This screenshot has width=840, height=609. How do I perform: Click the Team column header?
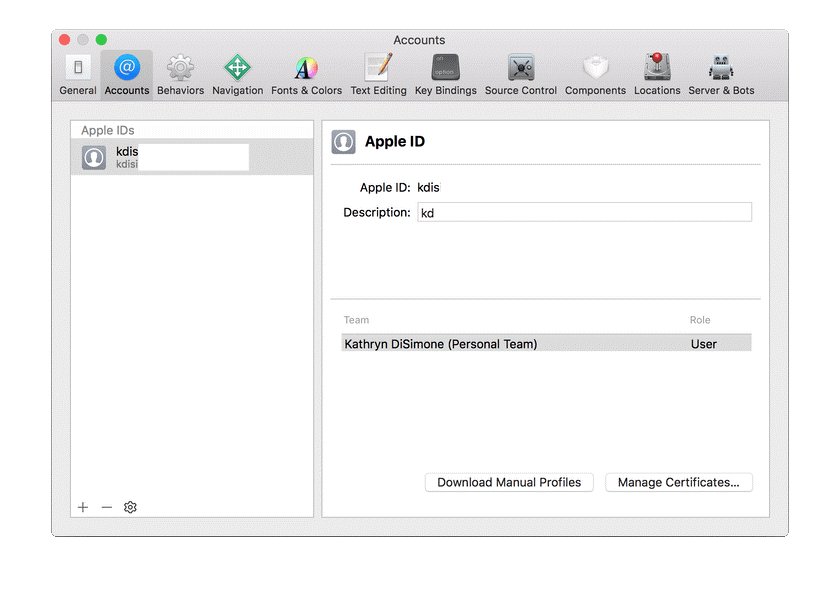pyautogui.click(x=356, y=320)
